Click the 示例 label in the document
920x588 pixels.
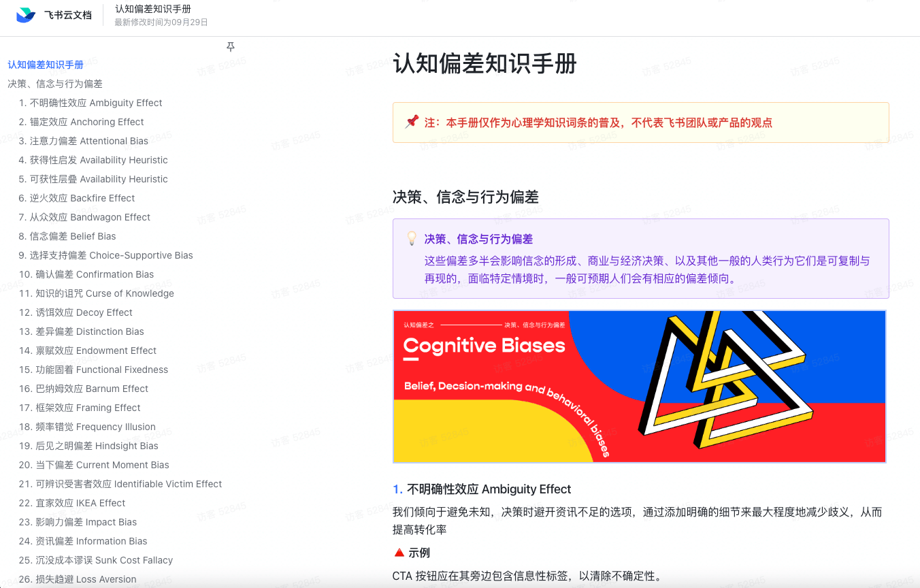(419, 553)
